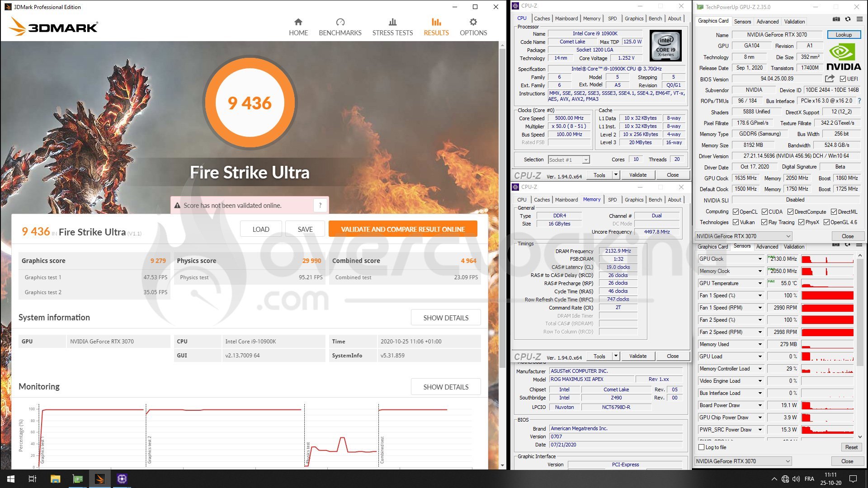This screenshot has width=868, height=488.
Task: Click the Lookup button in GPU-Z
Action: coord(844,34)
